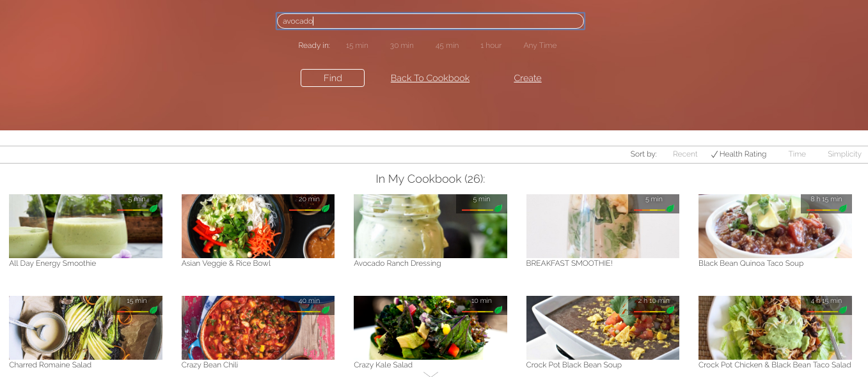Click the leaf icon on Avocado Ranch Dressing
The image size is (868, 377).
[x=498, y=208]
